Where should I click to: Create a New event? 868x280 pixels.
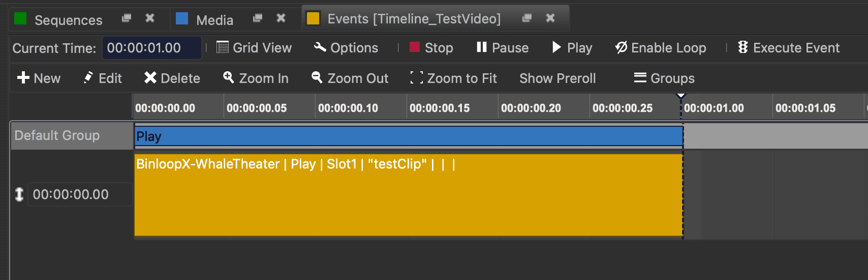pyautogui.click(x=39, y=78)
